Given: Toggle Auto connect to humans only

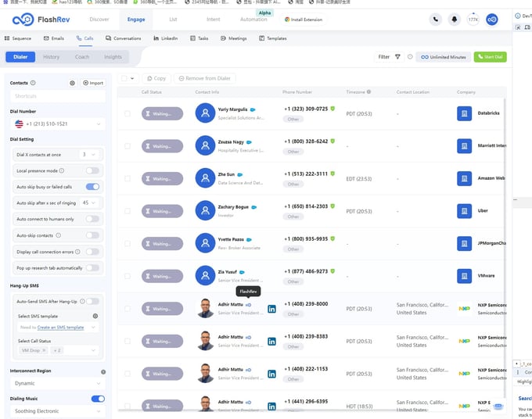Looking at the screenshot, I should click(92, 219).
